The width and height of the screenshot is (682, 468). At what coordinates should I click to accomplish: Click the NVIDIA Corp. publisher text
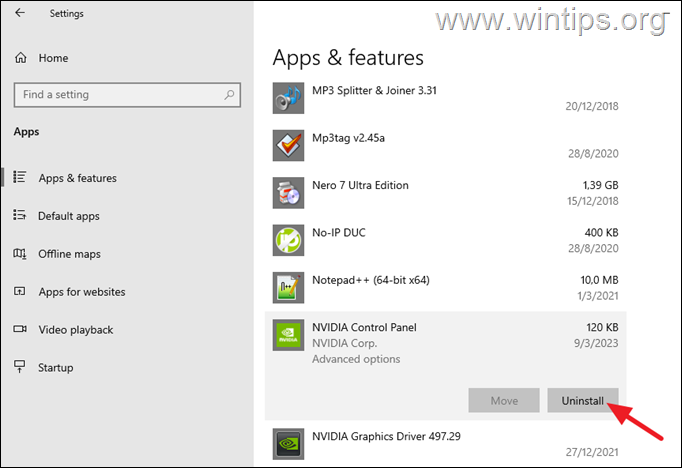(x=344, y=343)
